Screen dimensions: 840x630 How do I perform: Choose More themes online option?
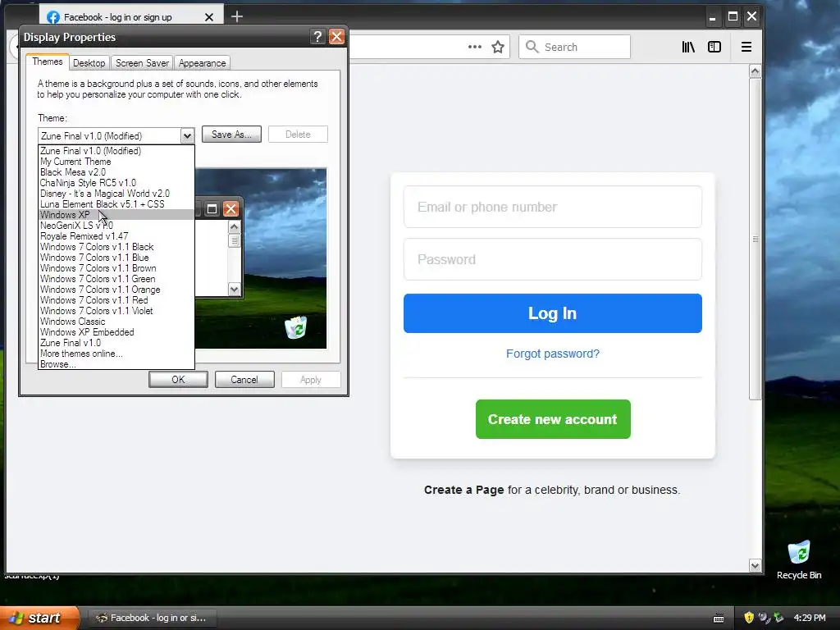[116, 354]
